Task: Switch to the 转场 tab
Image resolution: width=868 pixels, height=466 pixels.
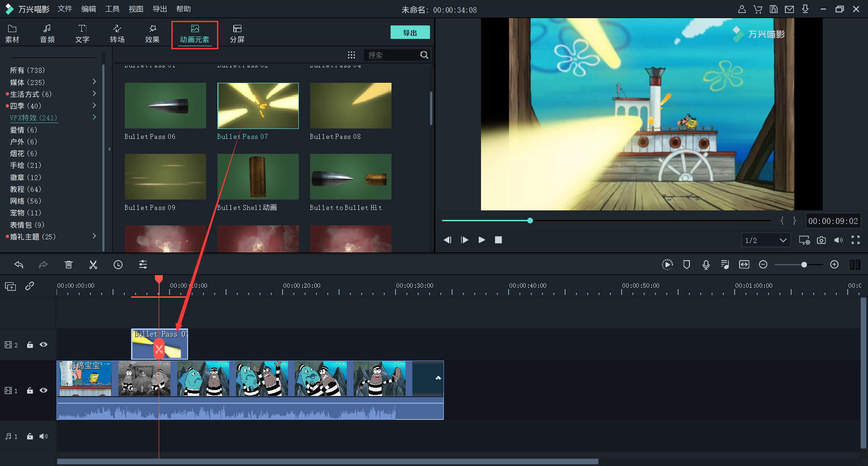Action: click(x=117, y=34)
